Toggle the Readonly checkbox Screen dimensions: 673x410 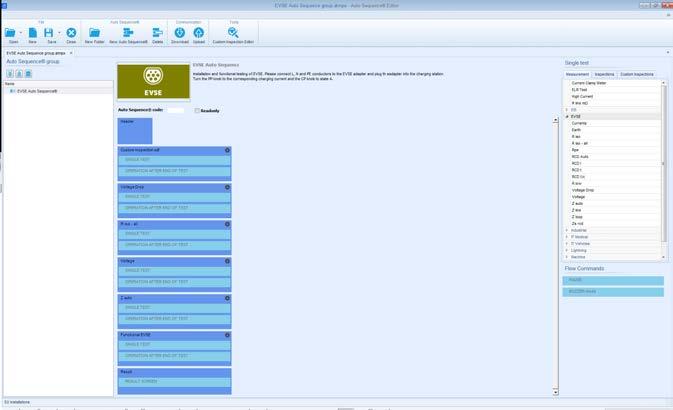pyautogui.click(x=197, y=111)
